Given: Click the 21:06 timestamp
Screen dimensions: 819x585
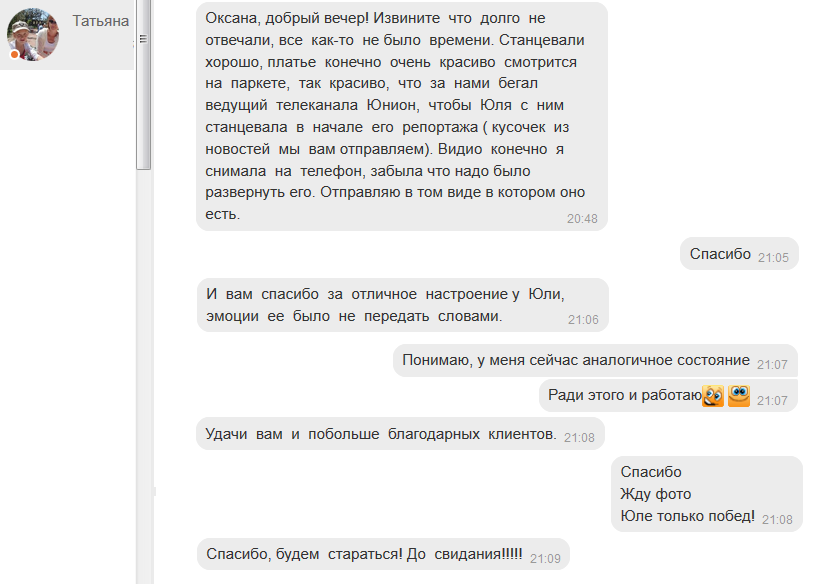Looking at the screenshot, I should pyautogui.click(x=583, y=320).
